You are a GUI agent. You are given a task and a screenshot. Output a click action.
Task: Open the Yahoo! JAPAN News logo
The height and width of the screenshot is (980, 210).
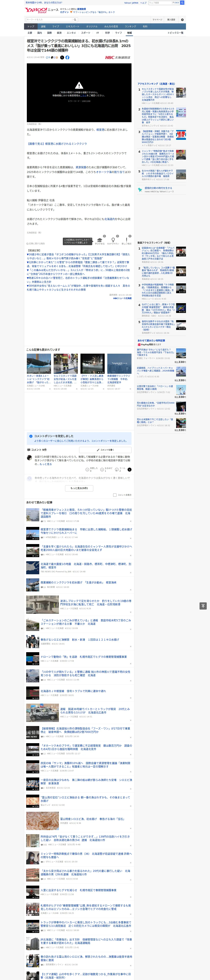[x=42, y=10]
